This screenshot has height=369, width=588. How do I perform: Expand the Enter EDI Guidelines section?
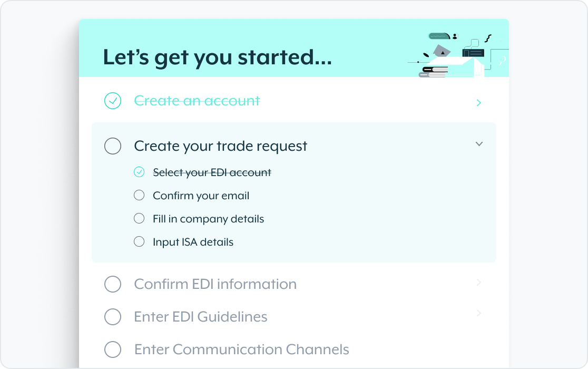click(479, 313)
